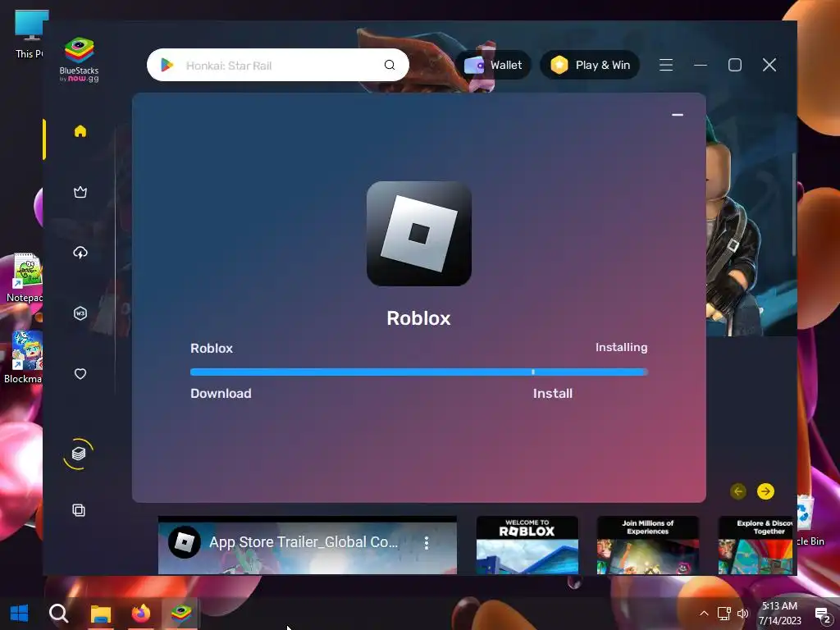Screen dimensions: 840x630
Task: Open Explore & Discover Together thumbnail
Action: (x=756, y=545)
